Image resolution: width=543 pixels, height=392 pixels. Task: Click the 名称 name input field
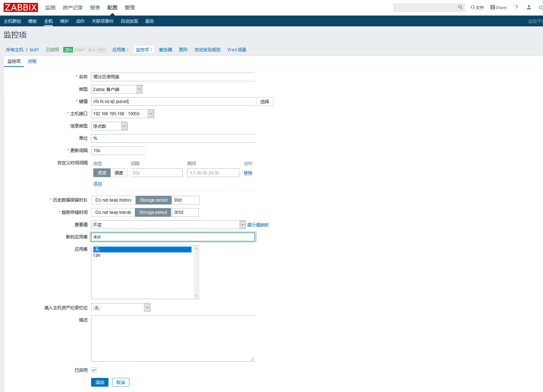pos(173,77)
